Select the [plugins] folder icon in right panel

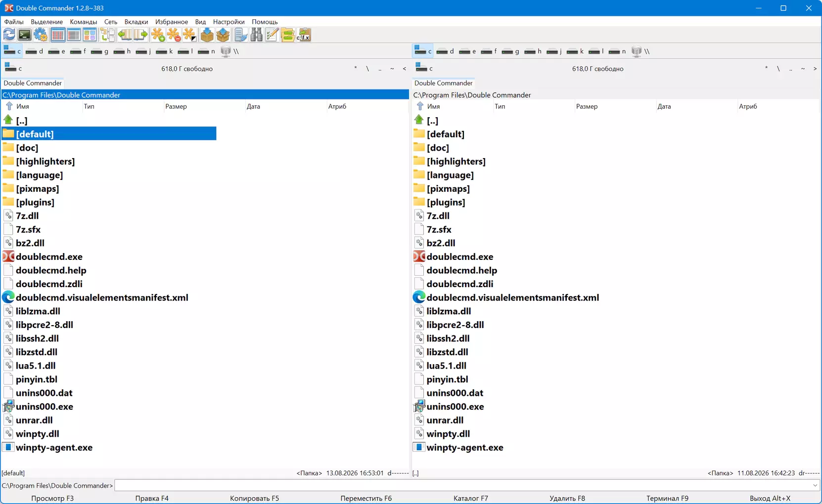coord(419,202)
